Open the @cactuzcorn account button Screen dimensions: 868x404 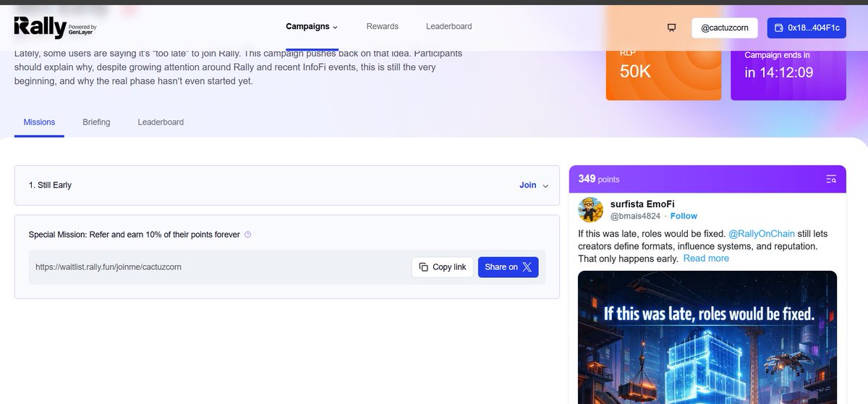[725, 28]
